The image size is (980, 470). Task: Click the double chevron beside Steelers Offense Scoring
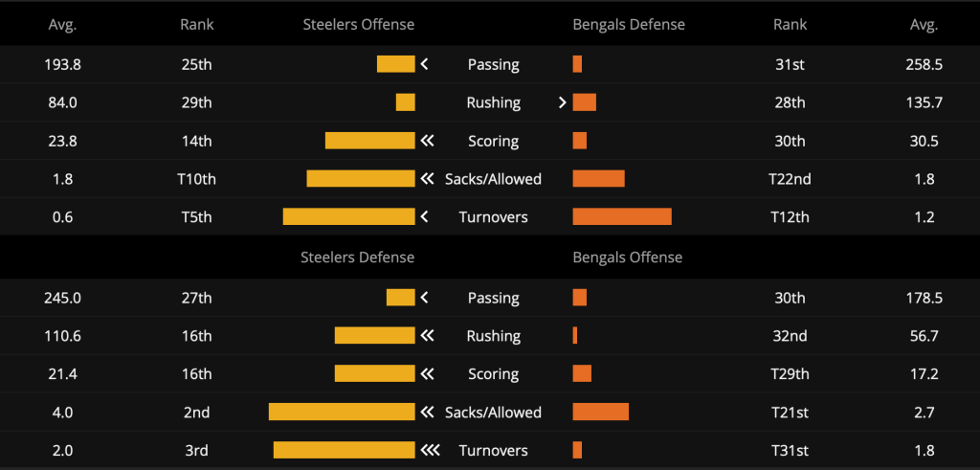(427, 141)
